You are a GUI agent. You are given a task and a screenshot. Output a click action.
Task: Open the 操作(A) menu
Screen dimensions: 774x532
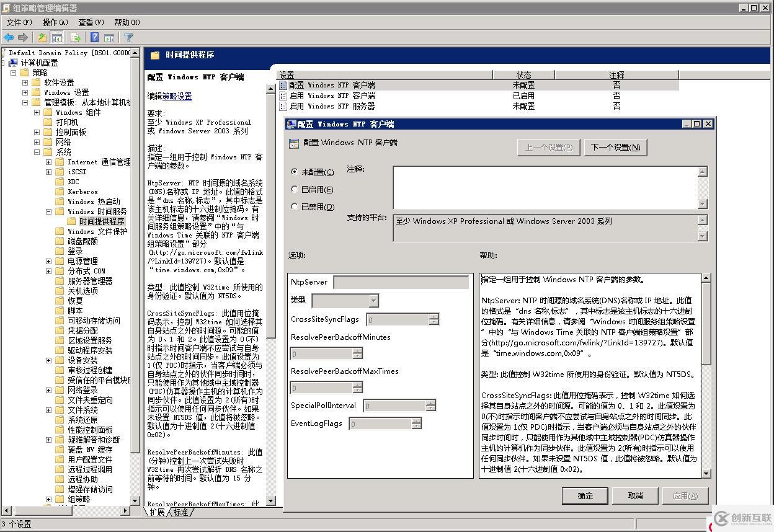click(55, 22)
